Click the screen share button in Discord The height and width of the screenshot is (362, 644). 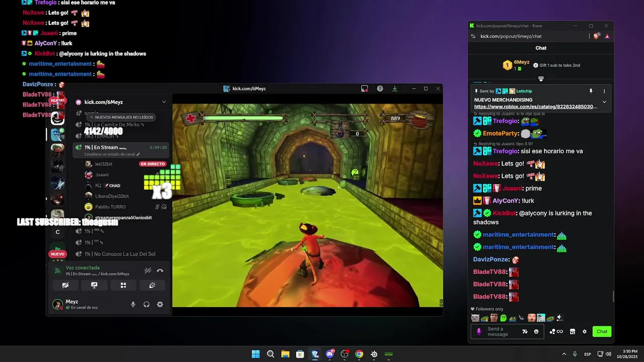pos(94,285)
